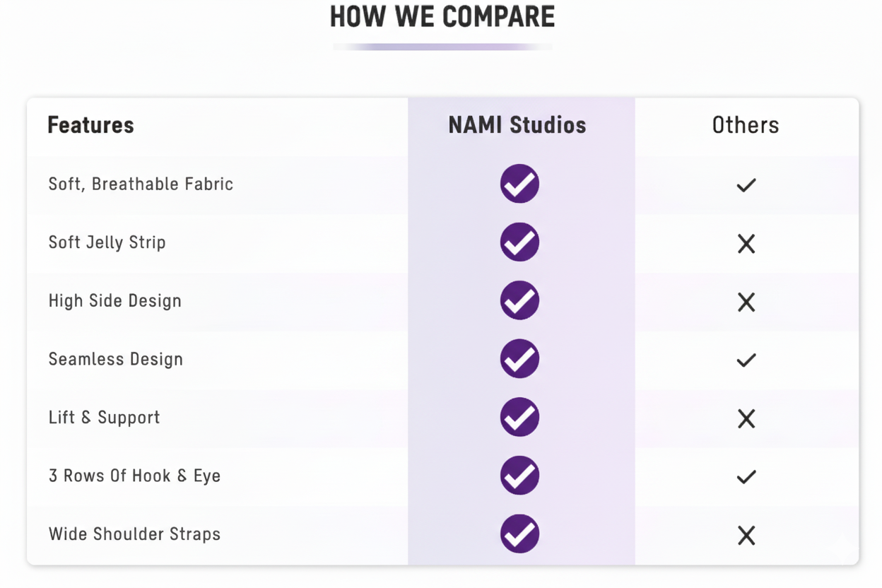Click the Wide Shoulder Straps feature label

pos(134,534)
